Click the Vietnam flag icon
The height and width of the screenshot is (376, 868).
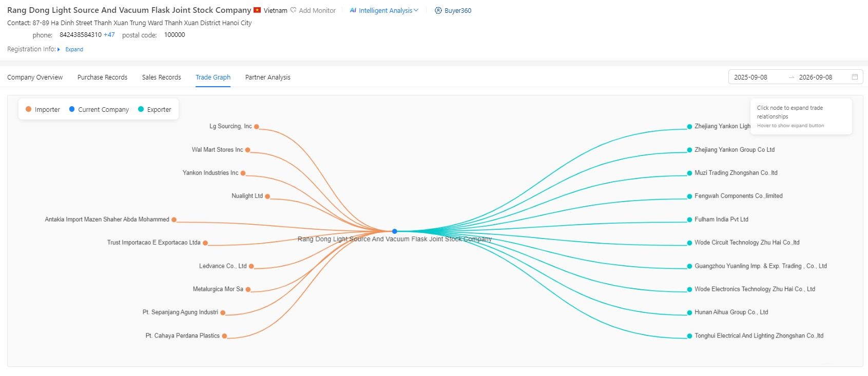(257, 10)
